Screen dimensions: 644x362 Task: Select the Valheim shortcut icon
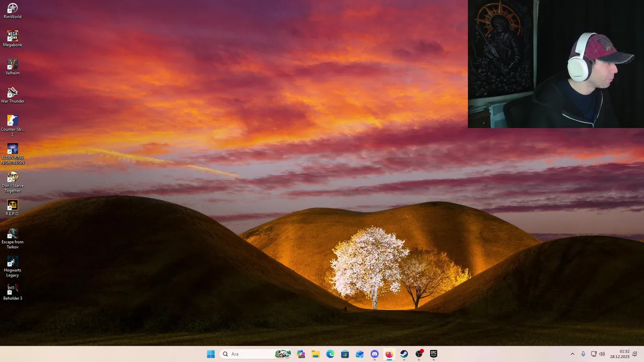13,67
